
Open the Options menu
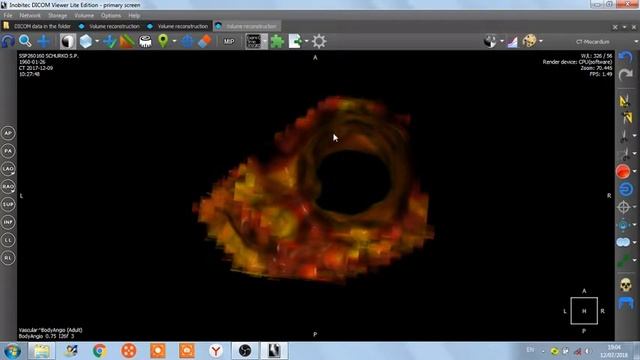(x=111, y=16)
